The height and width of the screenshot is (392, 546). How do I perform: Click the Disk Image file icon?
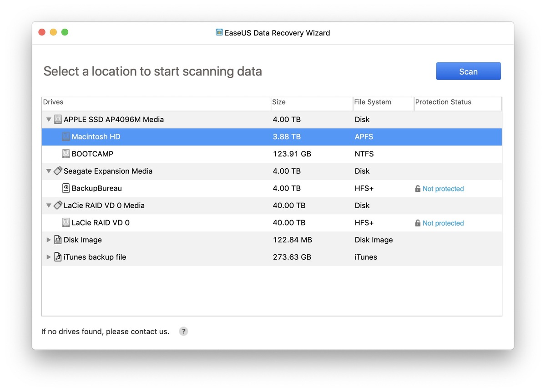point(58,240)
